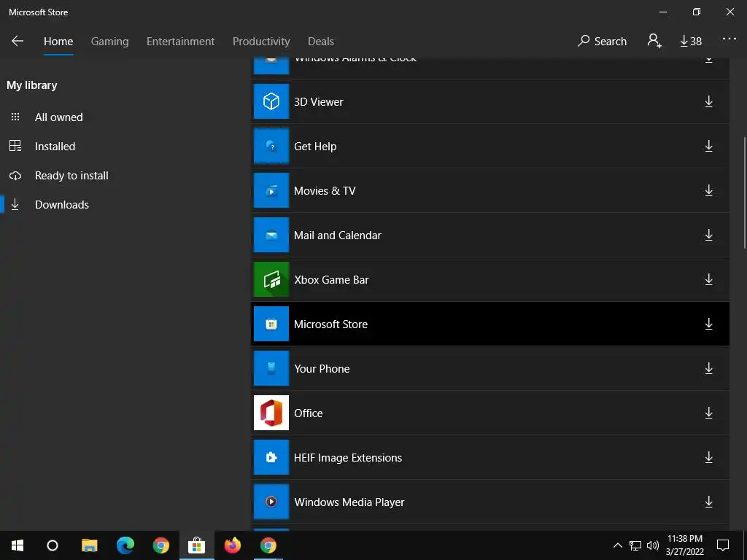Open the Windows Start menu
This screenshot has width=747, height=560.
coord(18,545)
